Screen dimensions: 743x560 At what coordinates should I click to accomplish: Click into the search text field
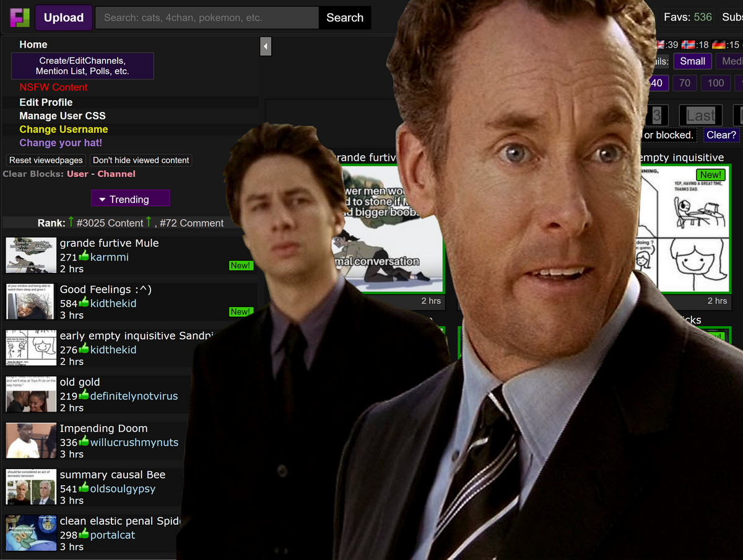[207, 17]
